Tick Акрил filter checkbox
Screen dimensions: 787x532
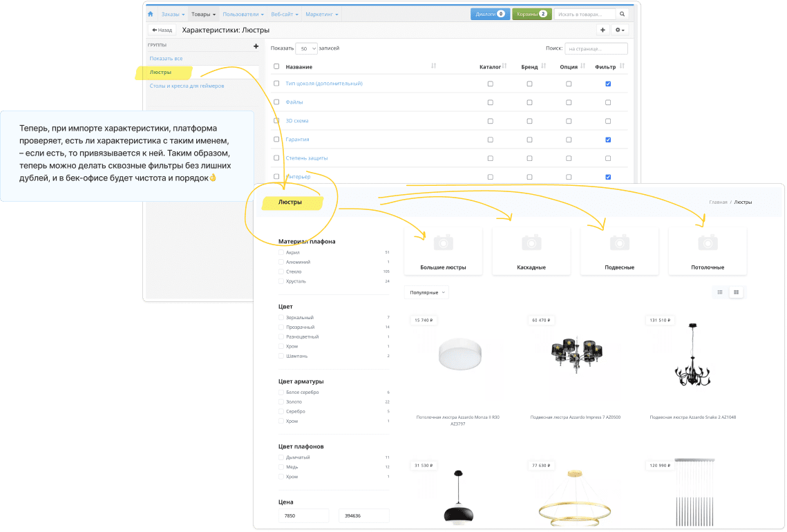tap(281, 252)
